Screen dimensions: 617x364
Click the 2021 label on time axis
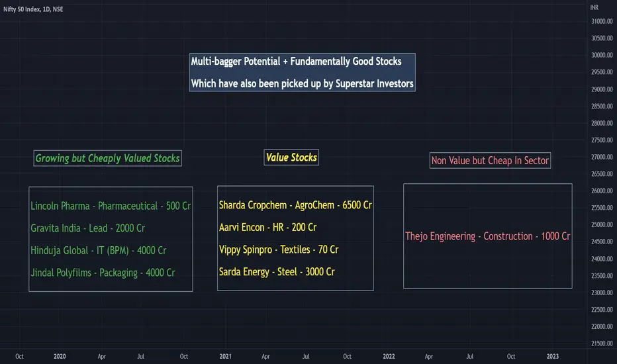(226, 356)
